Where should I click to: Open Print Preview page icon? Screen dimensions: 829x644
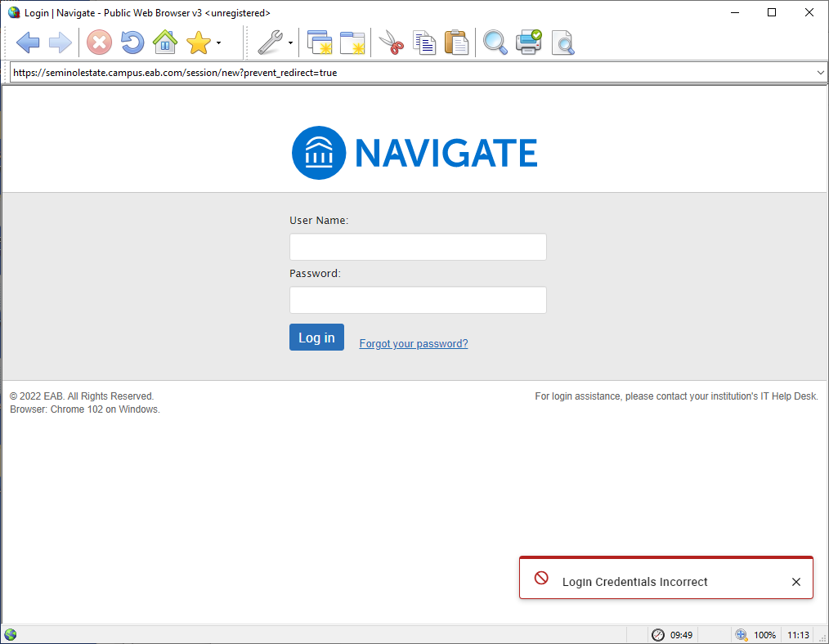pyautogui.click(x=562, y=42)
